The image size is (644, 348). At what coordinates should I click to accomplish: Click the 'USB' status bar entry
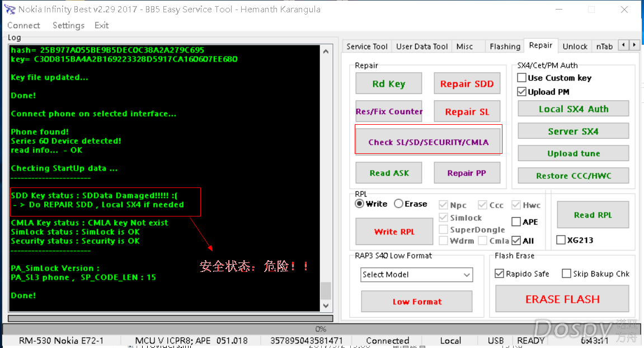[496, 341]
